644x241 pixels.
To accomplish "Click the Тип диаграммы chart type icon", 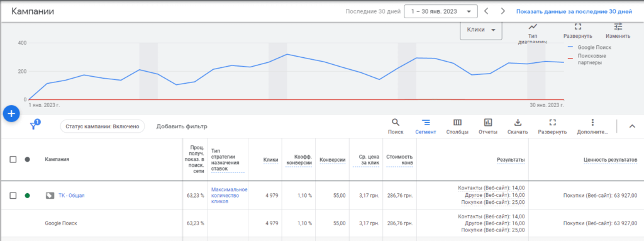I will pyautogui.click(x=533, y=26).
